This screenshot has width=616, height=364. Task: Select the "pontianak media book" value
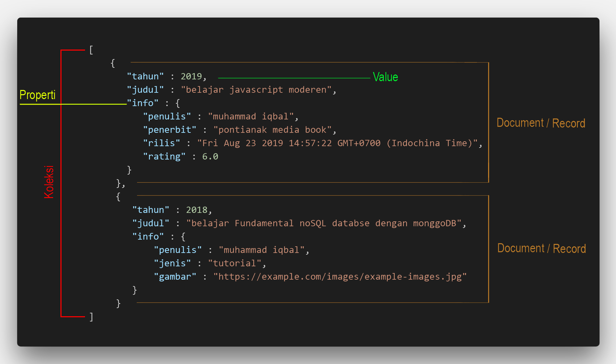(272, 130)
